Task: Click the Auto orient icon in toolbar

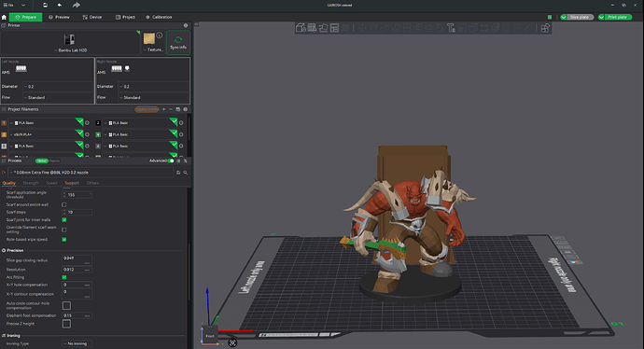Action: click(323, 28)
